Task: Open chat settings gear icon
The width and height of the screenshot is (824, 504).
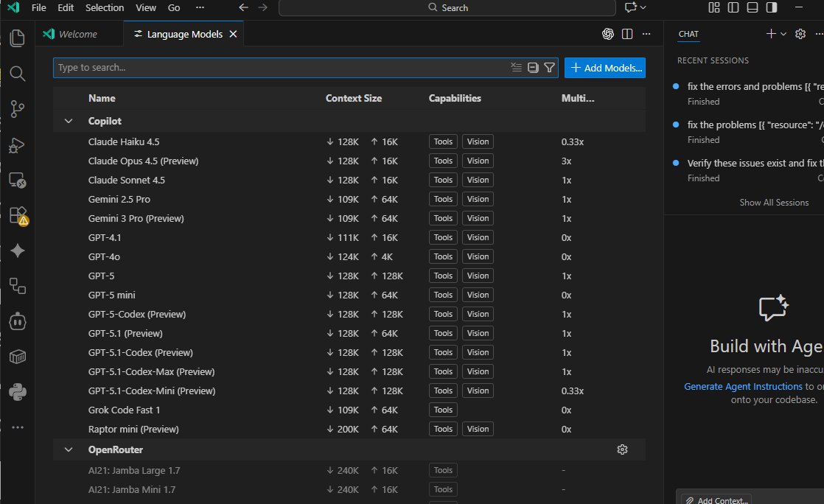Action: click(x=800, y=34)
